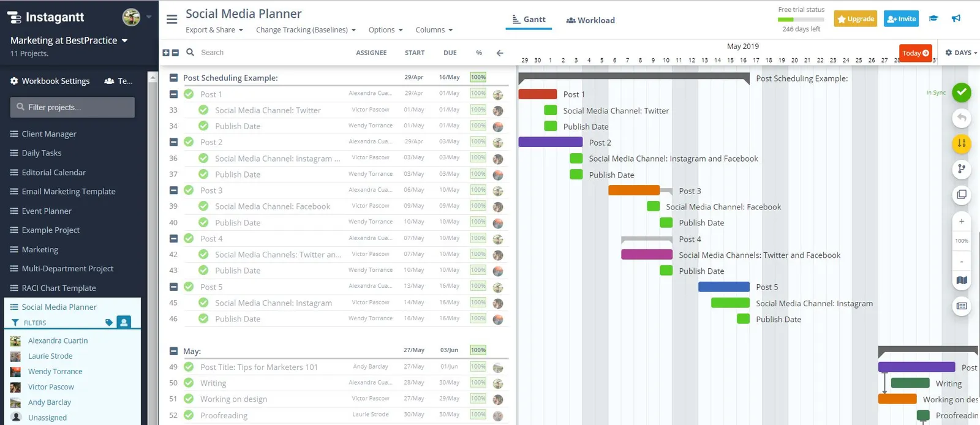Click the undo arrow in right toolbar

962,118
